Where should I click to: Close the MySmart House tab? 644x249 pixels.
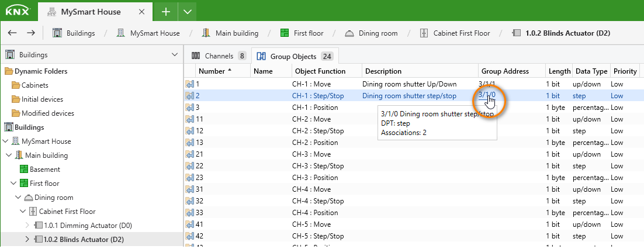click(141, 12)
